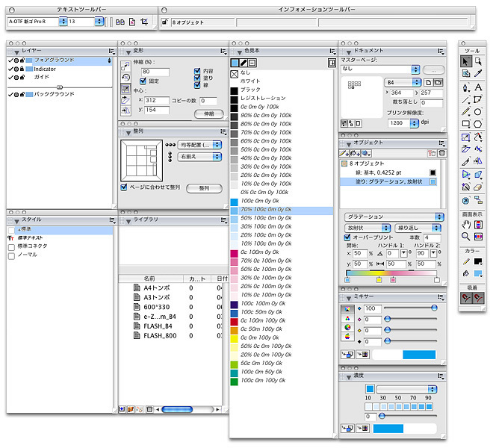Toggle the オーバープリント checkbox
This screenshot has height=448, width=493.
pyautogui.click(x=347, y=237)
